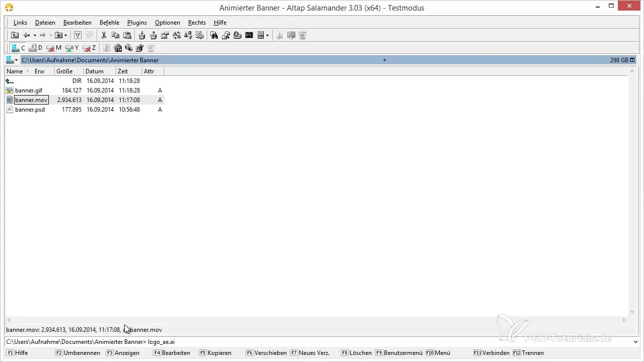Click the Documents icon in drive bar
The image size is (644, 362).
106,48
